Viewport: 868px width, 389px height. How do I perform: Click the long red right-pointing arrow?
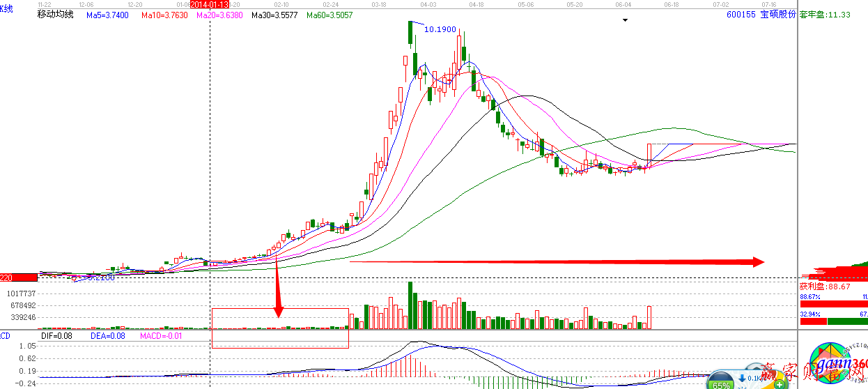(556, 262)
